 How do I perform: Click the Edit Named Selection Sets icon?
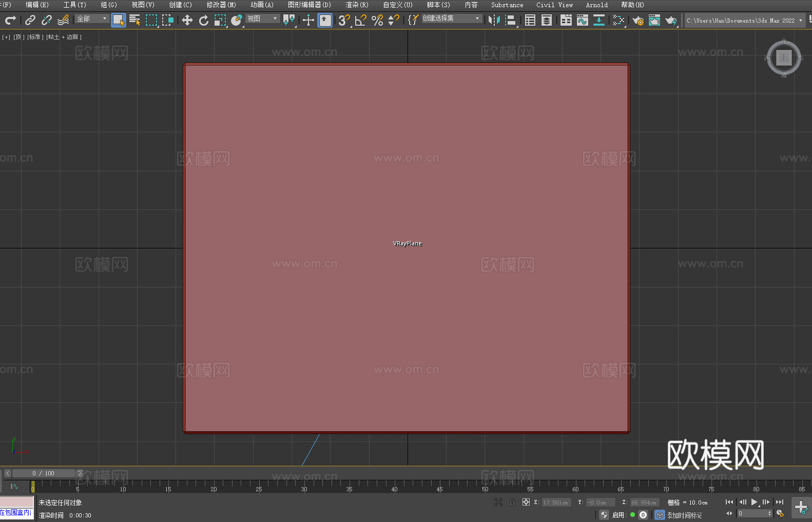click(x=413, y=20)
